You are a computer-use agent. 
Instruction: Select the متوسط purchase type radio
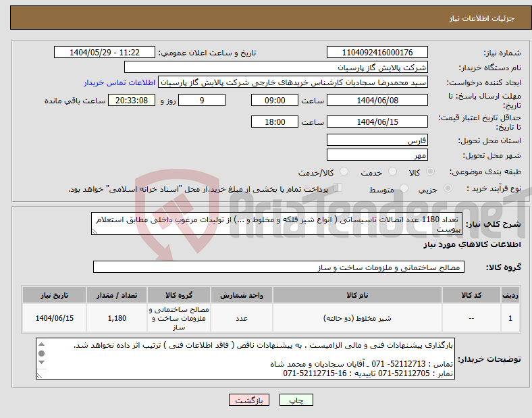coord(404,188)
